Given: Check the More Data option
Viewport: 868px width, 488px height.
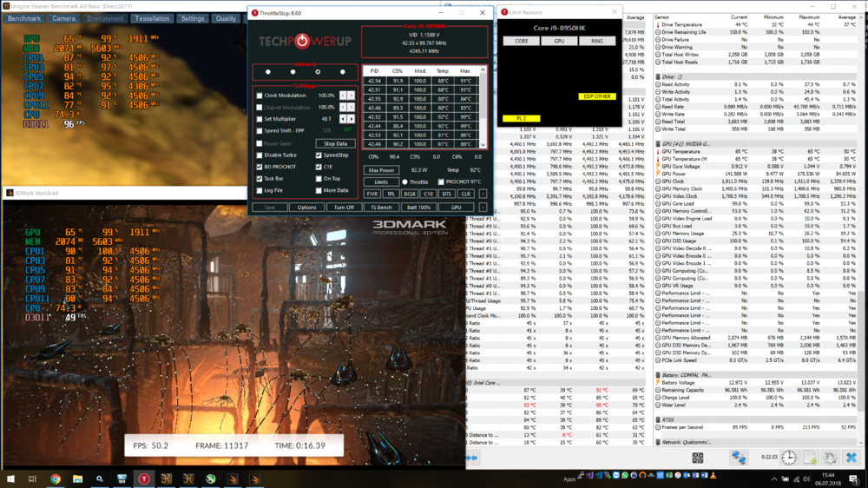Looking at the screenshot, I should [319, 190].
